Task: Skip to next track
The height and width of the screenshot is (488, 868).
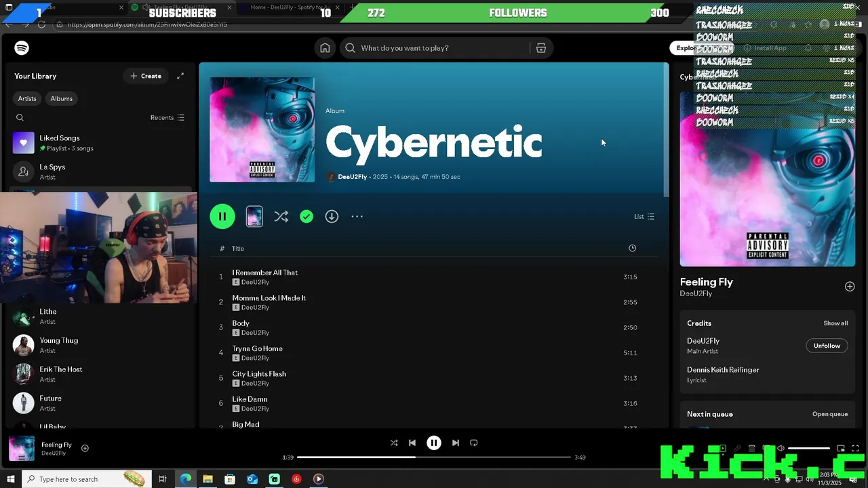Action: click(456, 443)
